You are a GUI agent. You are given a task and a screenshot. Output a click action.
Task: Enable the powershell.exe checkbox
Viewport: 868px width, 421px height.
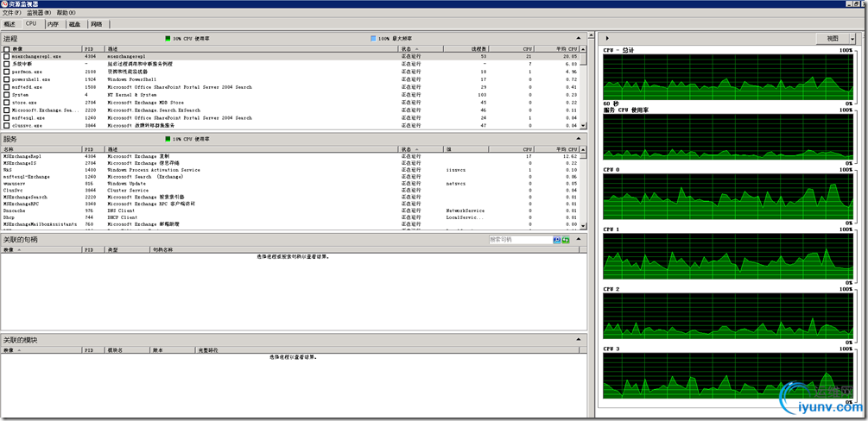tap(7, 79)
